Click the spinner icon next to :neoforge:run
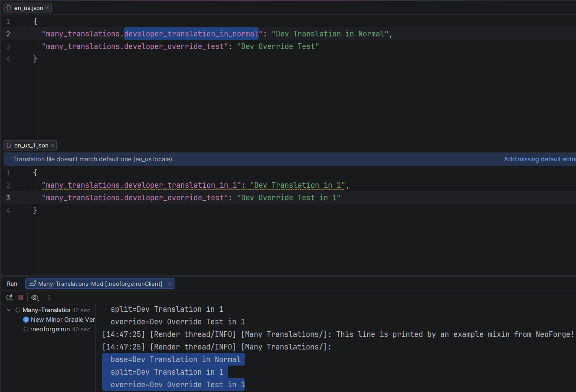Screen dimensions: 576x392 [26, 330]
